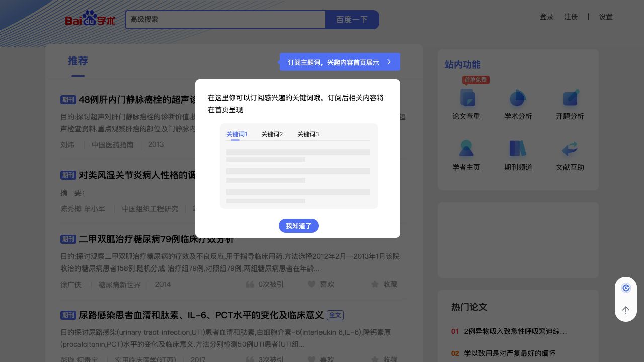Open the 开题分析 topic analysis tool
Image resolution: width=644 pixels, height=362 pixels.
(570, 105)
